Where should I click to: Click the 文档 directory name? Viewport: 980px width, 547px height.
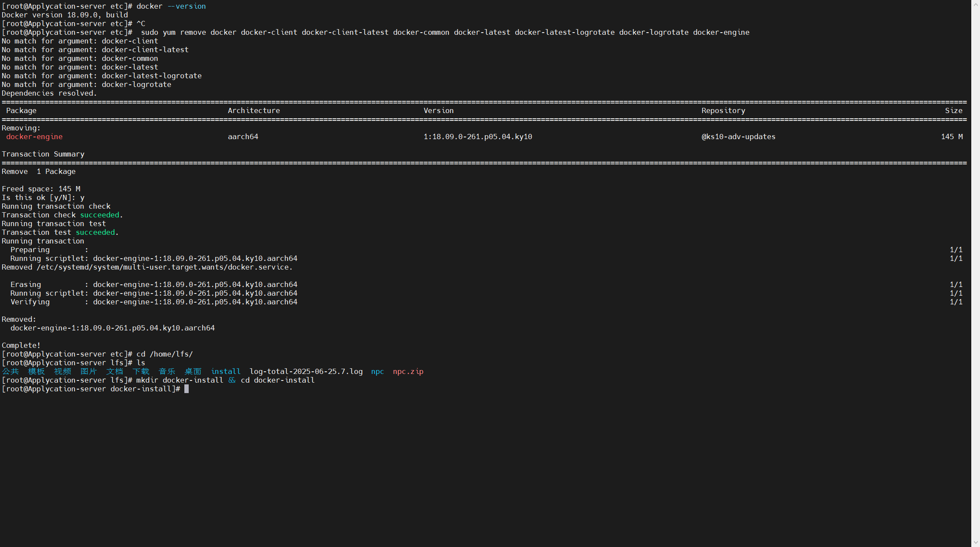(115, 371)
